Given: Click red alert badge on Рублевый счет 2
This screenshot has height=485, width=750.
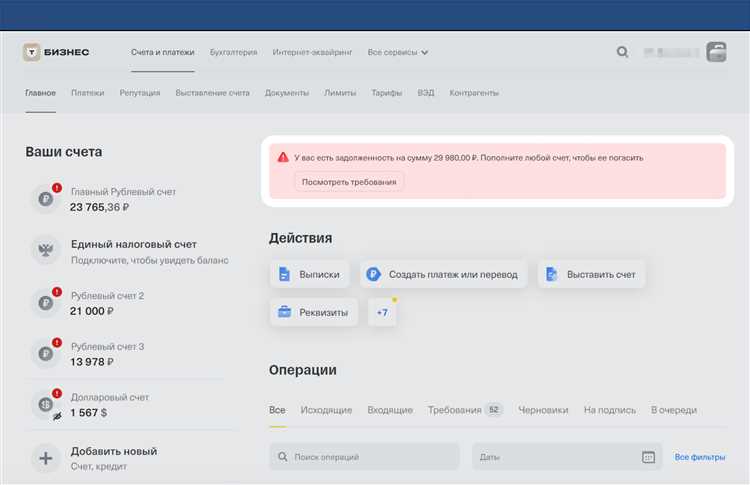Looking at the screenshot, I should (x=57, y=292).
